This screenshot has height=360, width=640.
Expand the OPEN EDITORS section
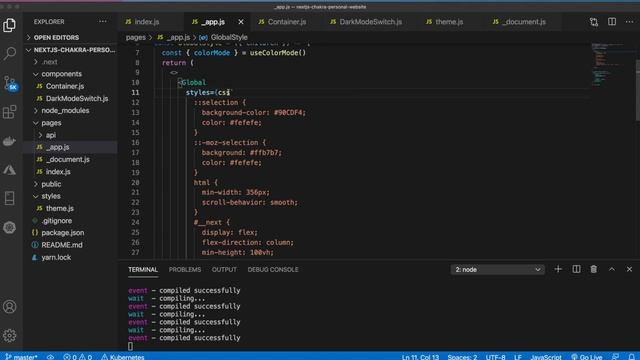pos(70,38)
